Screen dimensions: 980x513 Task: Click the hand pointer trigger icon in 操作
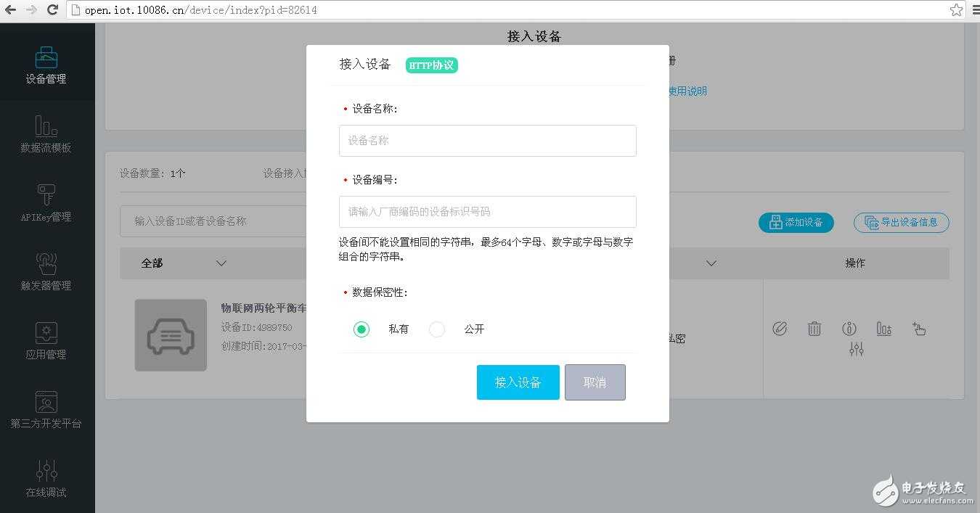click(x=919, y=329)
